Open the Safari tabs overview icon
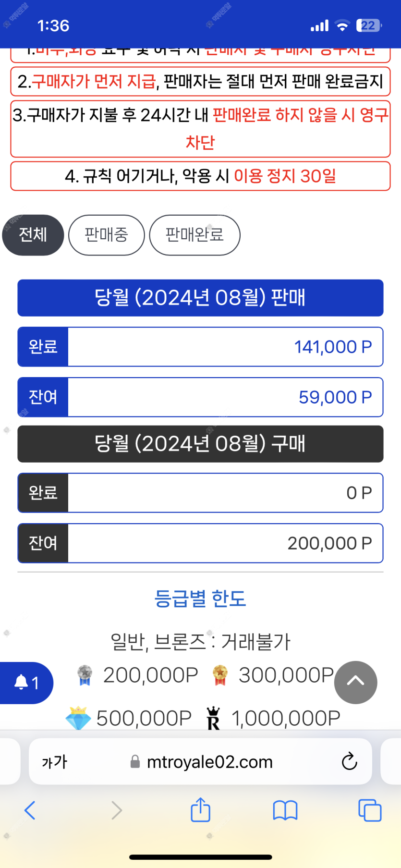The height and width of the screenshot is (868, 401). coord(370,810)
